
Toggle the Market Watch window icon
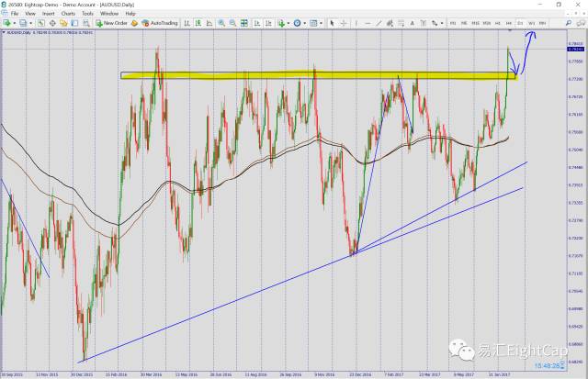coord(40,23)
